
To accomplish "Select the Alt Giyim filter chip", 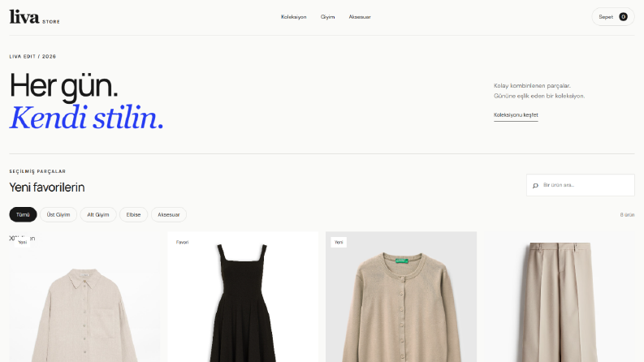I will (98, 214).
